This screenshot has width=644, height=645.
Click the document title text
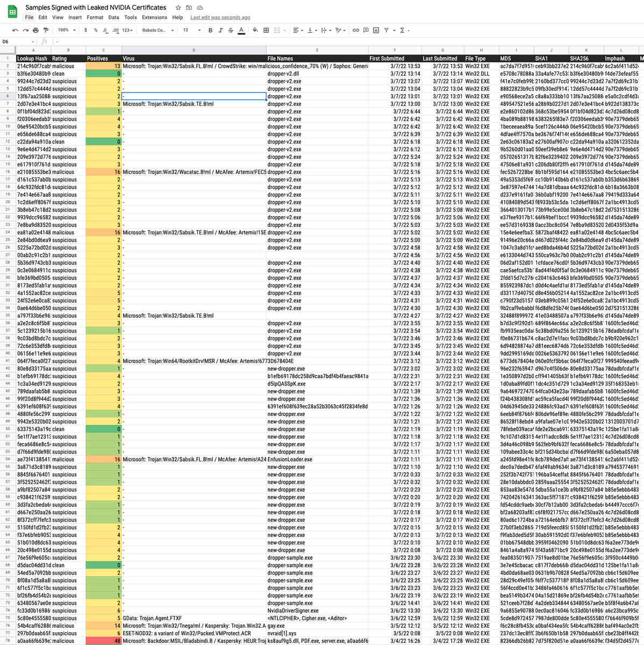(96, 8)
